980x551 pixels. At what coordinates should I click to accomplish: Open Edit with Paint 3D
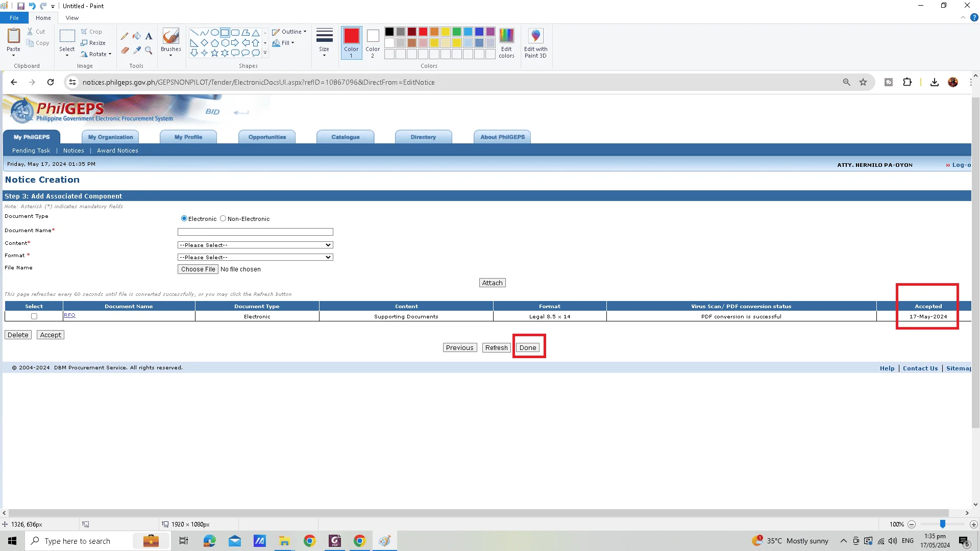[535, 43]
